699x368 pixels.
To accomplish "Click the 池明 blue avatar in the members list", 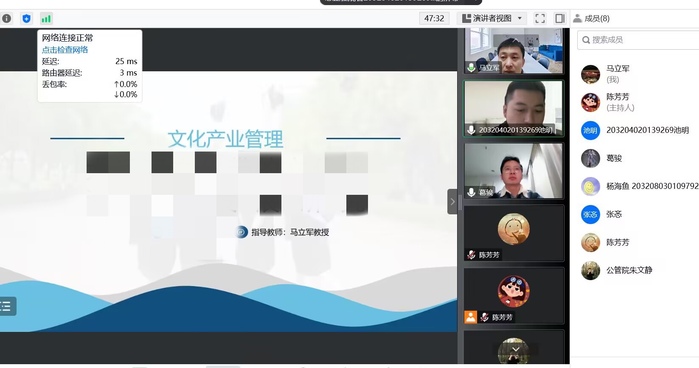I will pos(590,130).
